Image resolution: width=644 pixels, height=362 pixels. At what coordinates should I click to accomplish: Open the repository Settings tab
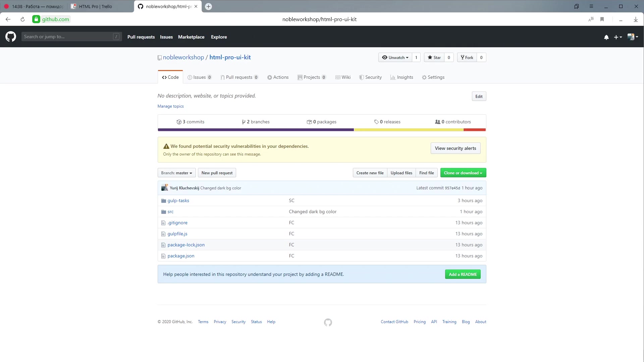point(433,77)
